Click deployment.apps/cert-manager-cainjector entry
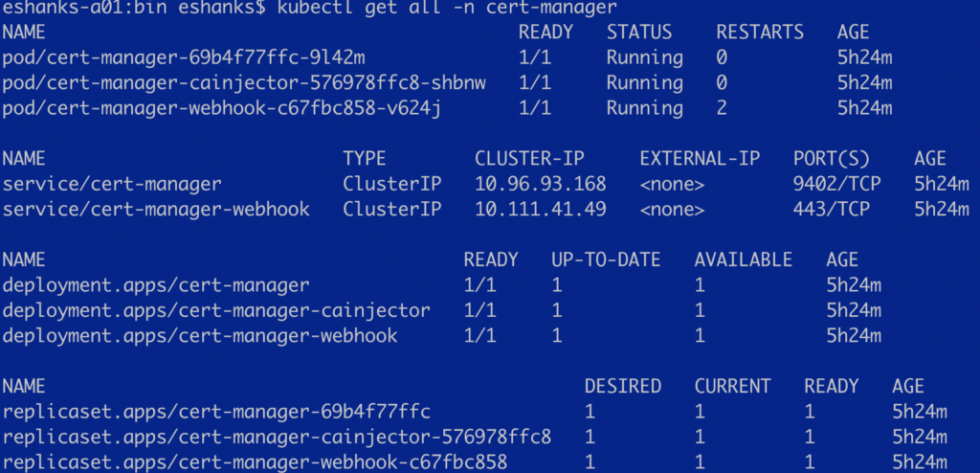 click(216, 310)
